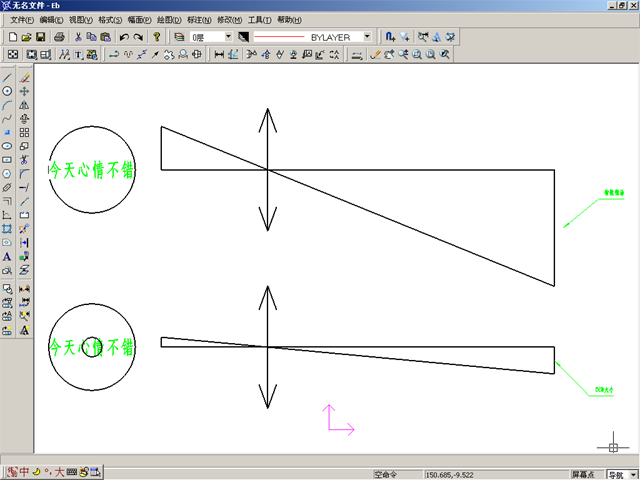Select the Fillet (rounded corner) tool
This screenshot has width=640, height=480.
[x=24, y=173]
